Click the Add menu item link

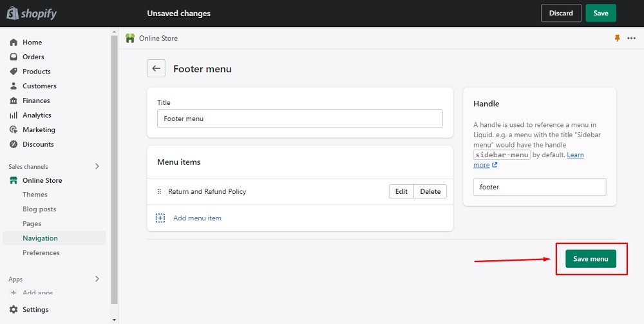pos(197,218)
